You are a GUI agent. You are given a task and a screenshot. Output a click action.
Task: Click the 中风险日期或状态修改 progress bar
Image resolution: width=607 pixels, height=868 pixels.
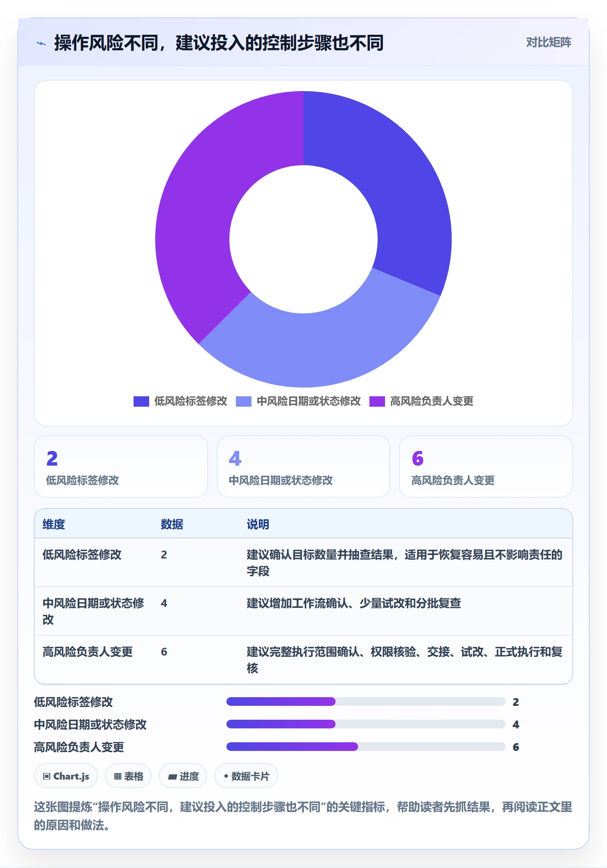[366, 724]
